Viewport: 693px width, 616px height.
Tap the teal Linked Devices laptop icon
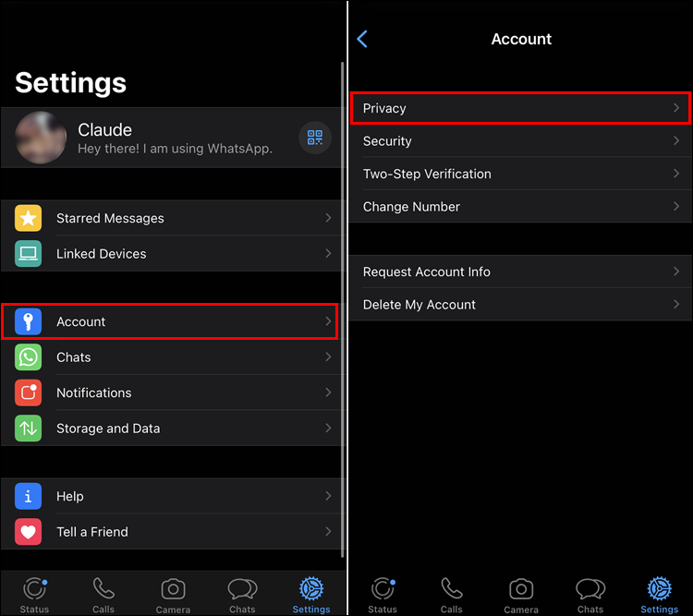[28, 254]
